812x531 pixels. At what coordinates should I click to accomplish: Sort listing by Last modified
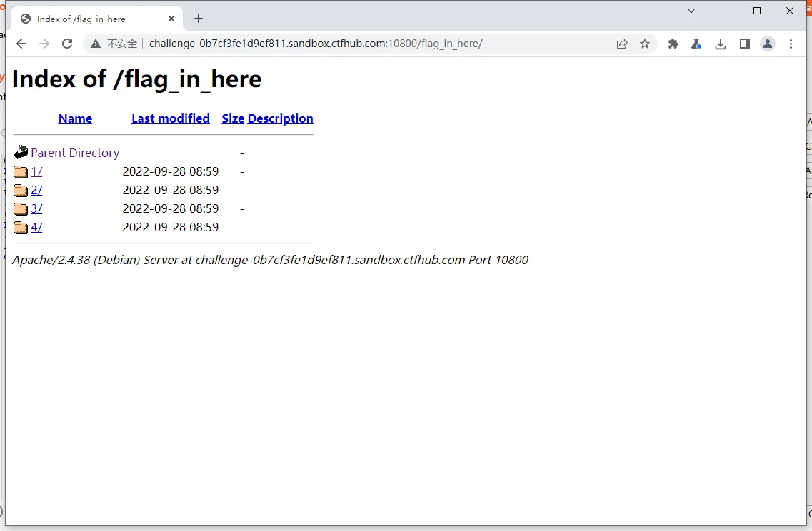170,118
